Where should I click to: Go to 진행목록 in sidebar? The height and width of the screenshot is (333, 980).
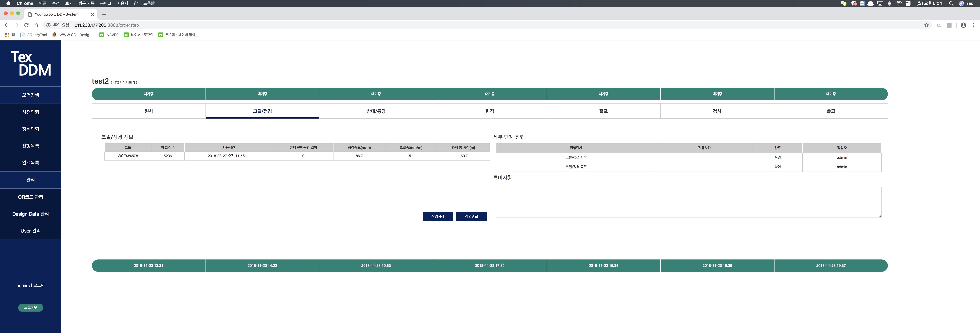click(x=30, y=146)
